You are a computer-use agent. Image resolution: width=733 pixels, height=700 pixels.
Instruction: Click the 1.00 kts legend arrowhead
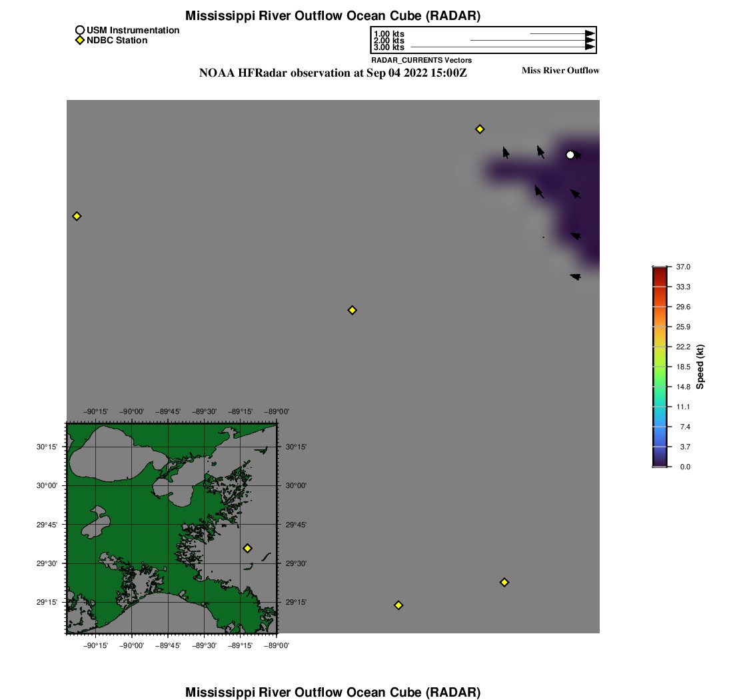click(x=589, y=33)
